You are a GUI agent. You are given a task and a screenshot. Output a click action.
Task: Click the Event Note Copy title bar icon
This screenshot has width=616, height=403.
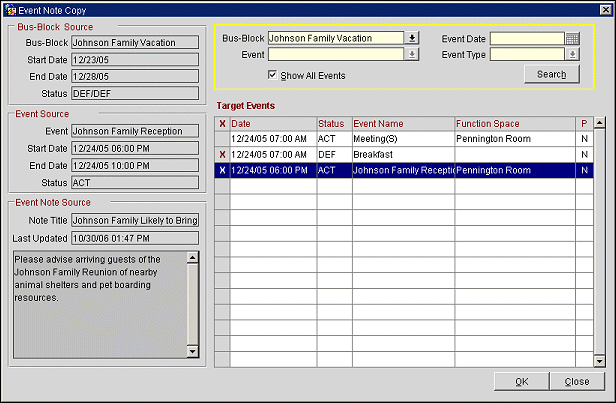tap(9, 8)
